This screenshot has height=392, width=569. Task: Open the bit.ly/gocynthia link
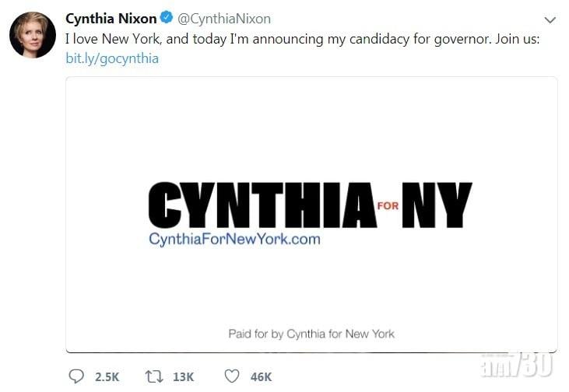click(x=112, y=58)
